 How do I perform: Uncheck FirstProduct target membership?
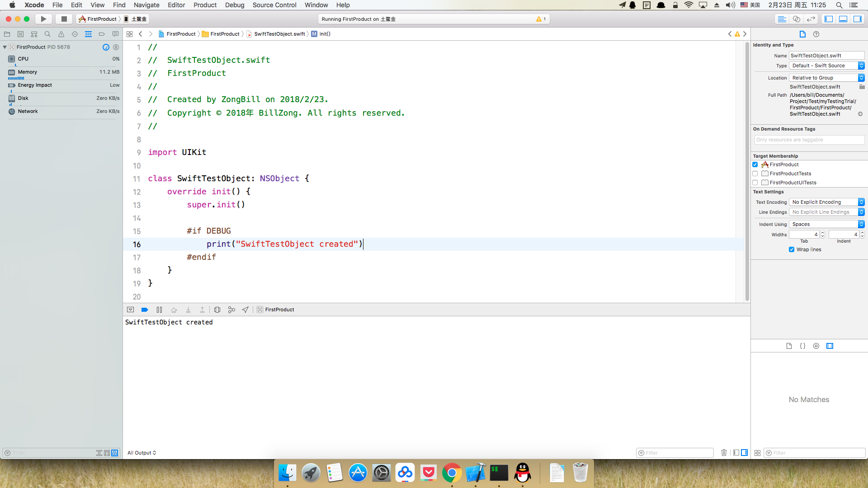click(755, 164)
